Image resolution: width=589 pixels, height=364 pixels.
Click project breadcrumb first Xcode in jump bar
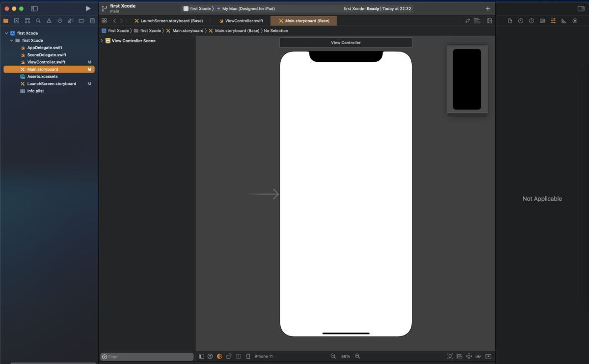pyautogui.click(x=115, y=30)
